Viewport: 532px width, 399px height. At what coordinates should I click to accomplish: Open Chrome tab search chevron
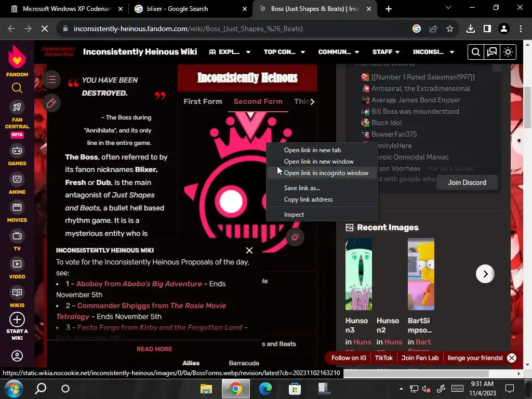[x=448, y=7]
